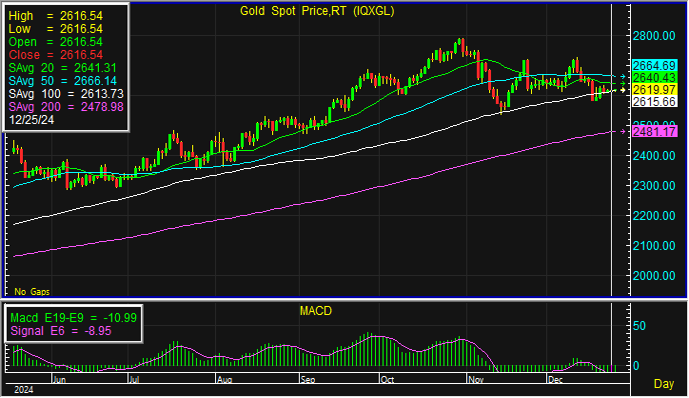The height and width of the screenshot is (398, 689).
Task: Click the Aug label on the time axis
Action: tap(224, 380)
